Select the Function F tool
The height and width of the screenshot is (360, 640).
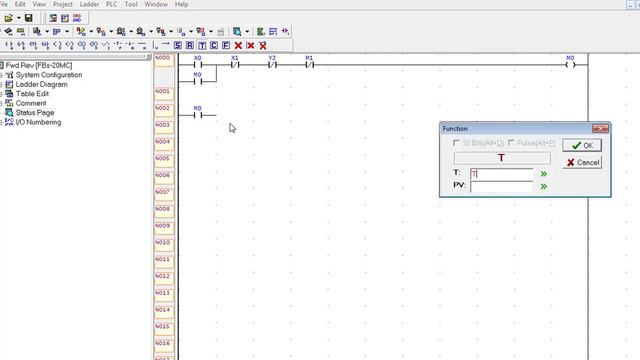coord(226,45)
